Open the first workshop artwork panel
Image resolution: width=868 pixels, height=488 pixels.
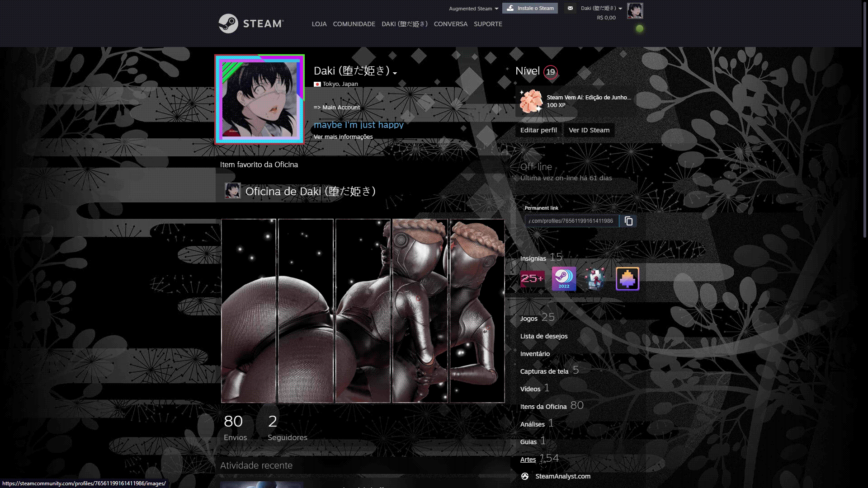[249, 311]
